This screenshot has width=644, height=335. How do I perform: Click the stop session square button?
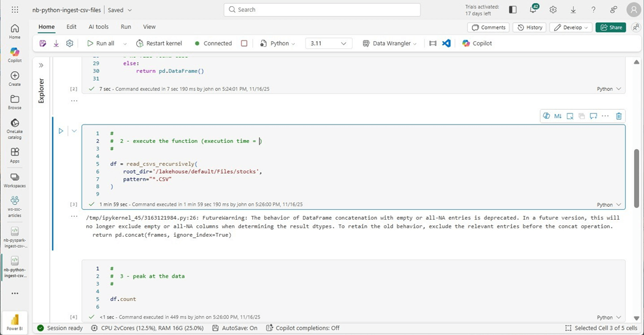click(244, 44)
